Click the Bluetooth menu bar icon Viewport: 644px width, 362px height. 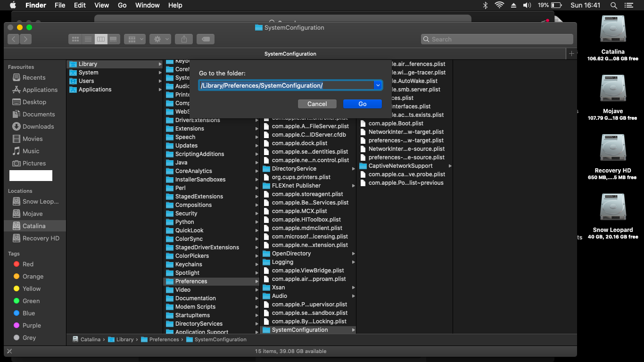coord(485,5)
